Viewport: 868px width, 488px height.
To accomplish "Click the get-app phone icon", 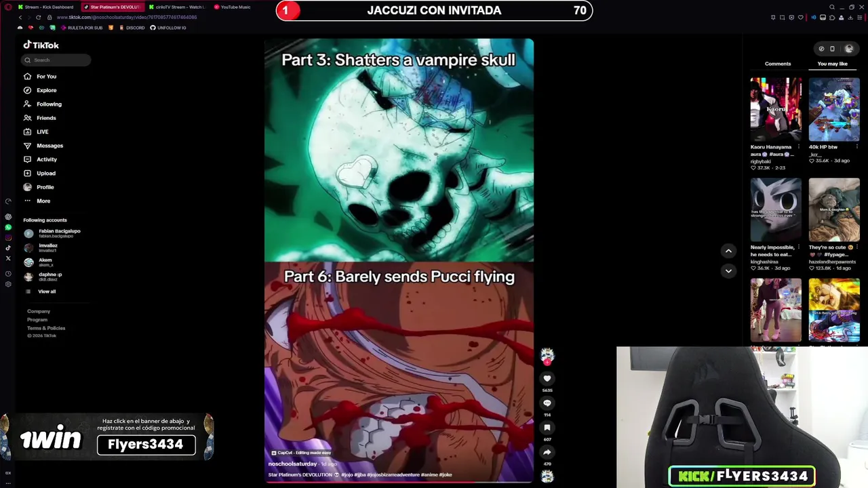I will coord(832,48).
